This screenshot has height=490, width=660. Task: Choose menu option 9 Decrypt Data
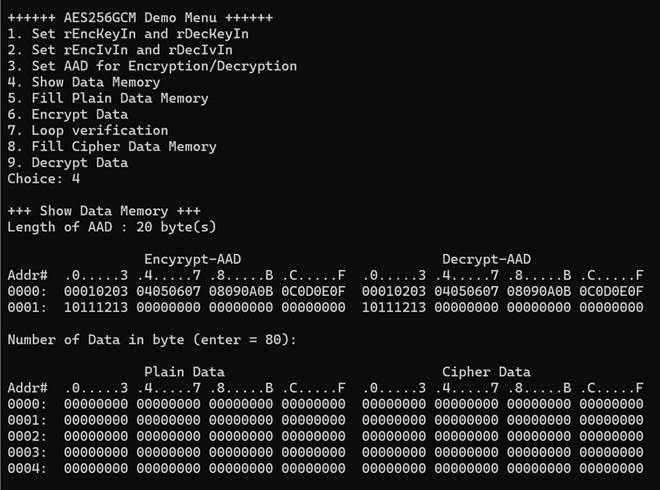(68, 162)
